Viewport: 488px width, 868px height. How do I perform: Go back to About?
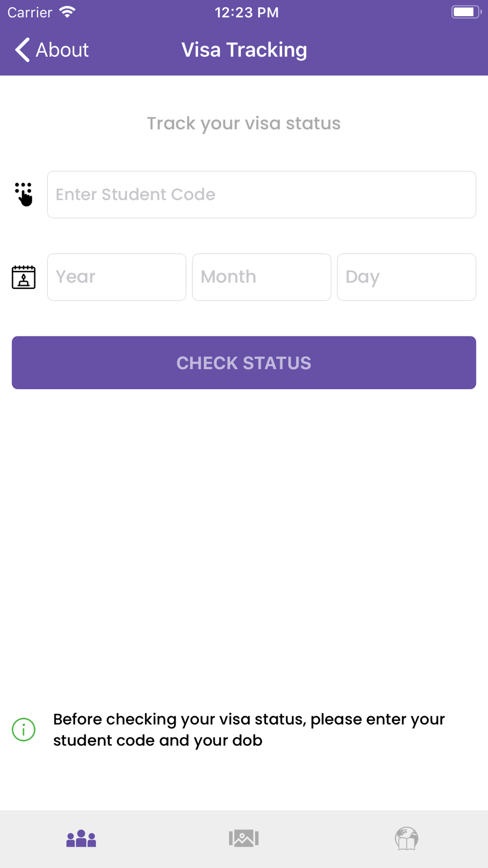[x=52, y=50]
